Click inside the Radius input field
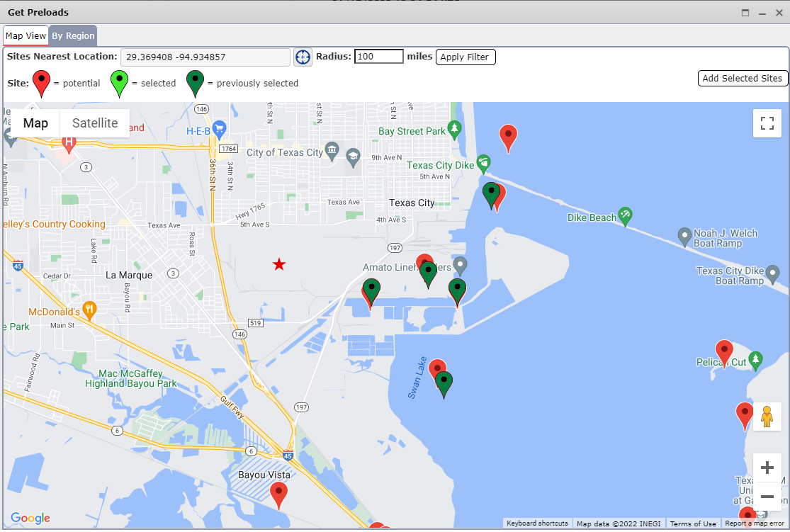The image size is (790, 532). (378, 57)
